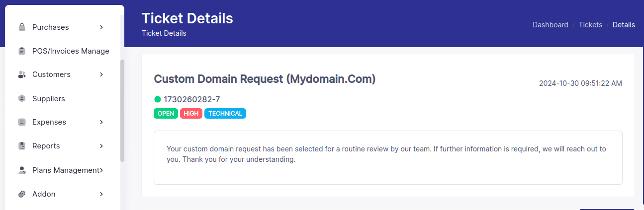This screenshot has height=210, width=644.
Task: Expand the Expenses submenu chevron
Action: point(101,122)
